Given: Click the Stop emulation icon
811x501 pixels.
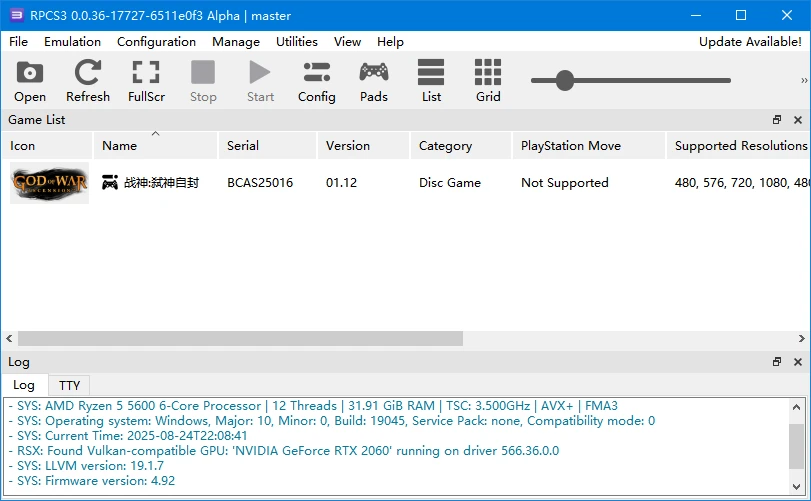Looking at the screenshot, I should click(203, 81).
